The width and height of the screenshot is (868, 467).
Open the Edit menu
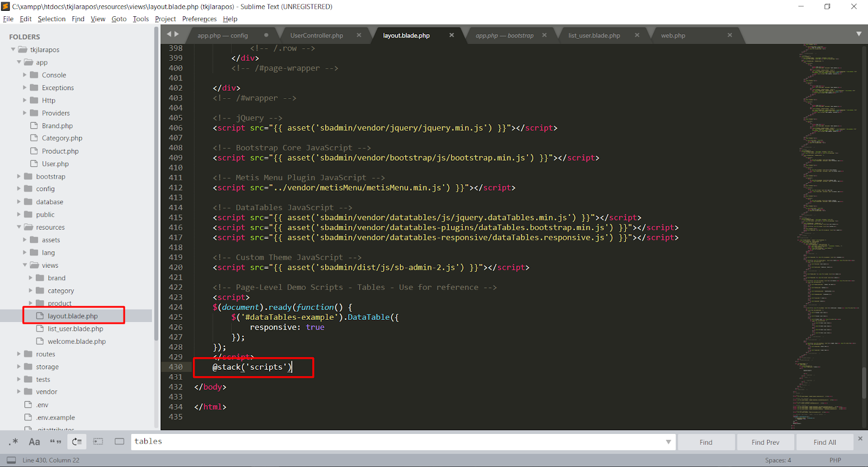click(25, 19)
